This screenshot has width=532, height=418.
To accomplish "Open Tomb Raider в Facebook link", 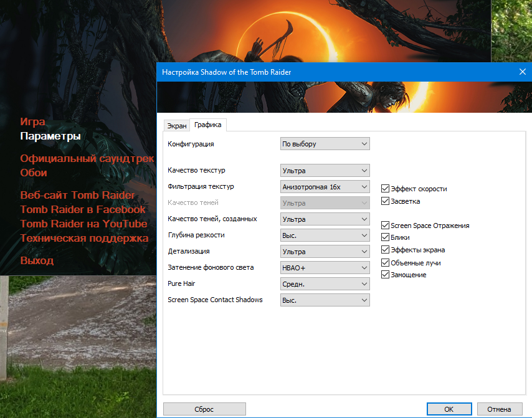I will (83, 209).
